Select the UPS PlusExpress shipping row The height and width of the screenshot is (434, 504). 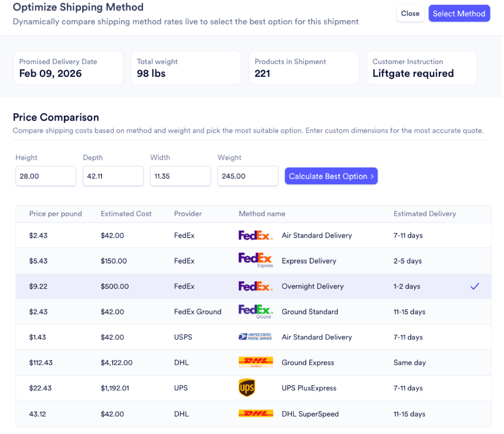309,388
